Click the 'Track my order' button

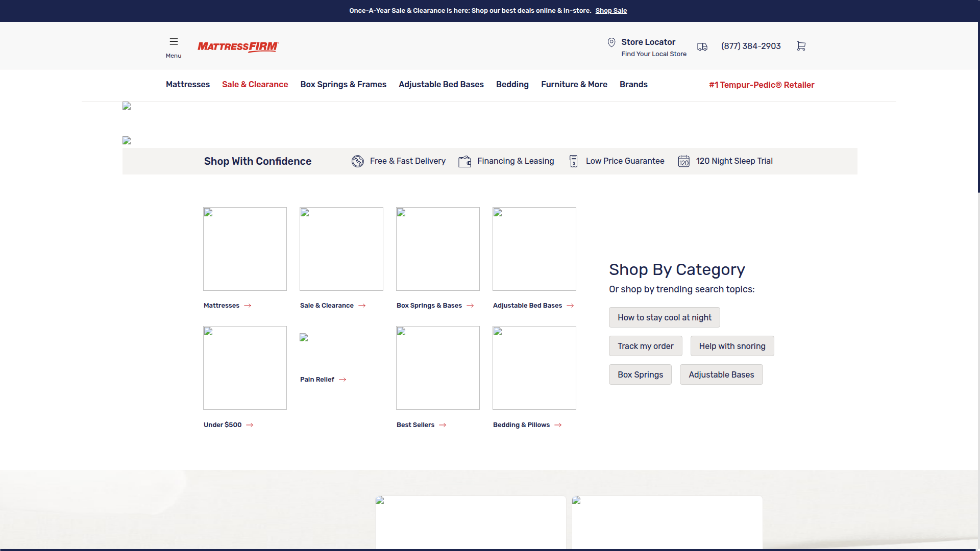645,346
